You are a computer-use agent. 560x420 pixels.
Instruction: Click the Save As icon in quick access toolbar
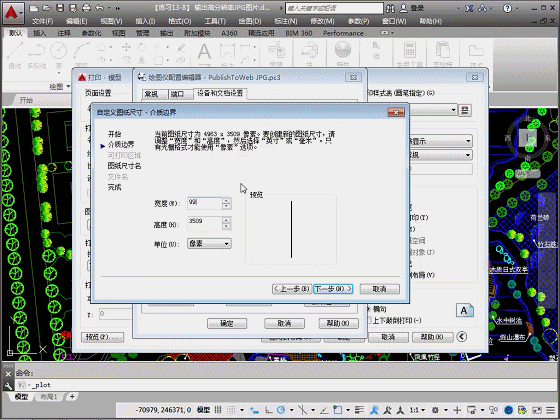click(73, 8)
